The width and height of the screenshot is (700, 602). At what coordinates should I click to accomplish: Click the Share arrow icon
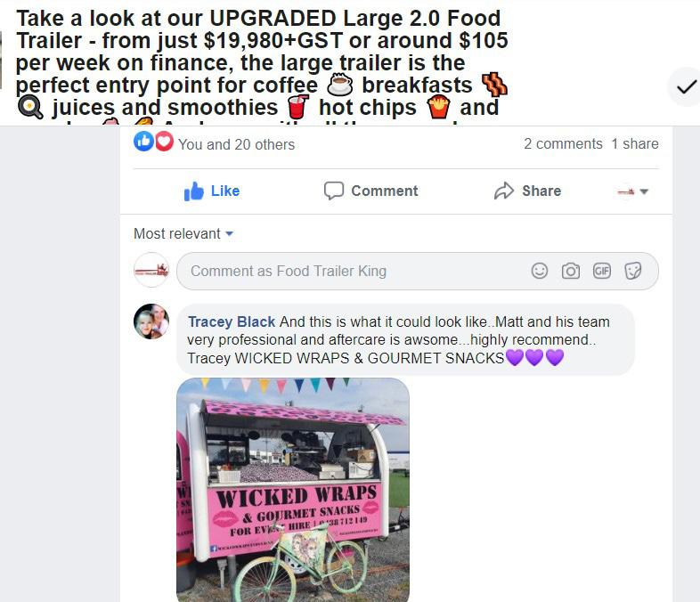coord(503,191)
